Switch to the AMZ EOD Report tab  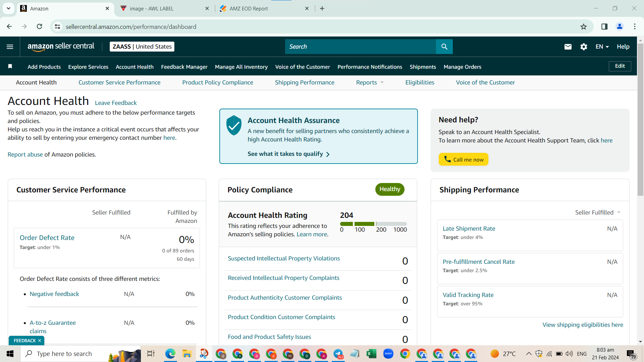264,8
